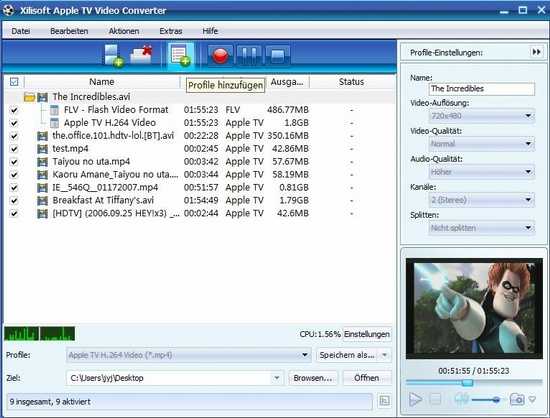Click the film icon of Kaoru Amane_Taiyou no uta
Screen dimensions: 550x418
coord(42,175)
